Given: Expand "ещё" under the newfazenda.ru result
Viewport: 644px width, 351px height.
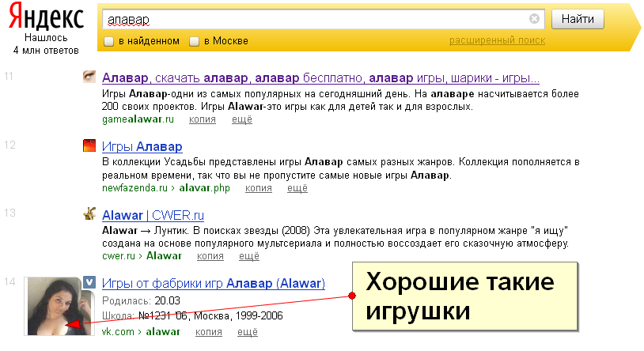Looking at the screenshot, I should coord(297,188).
